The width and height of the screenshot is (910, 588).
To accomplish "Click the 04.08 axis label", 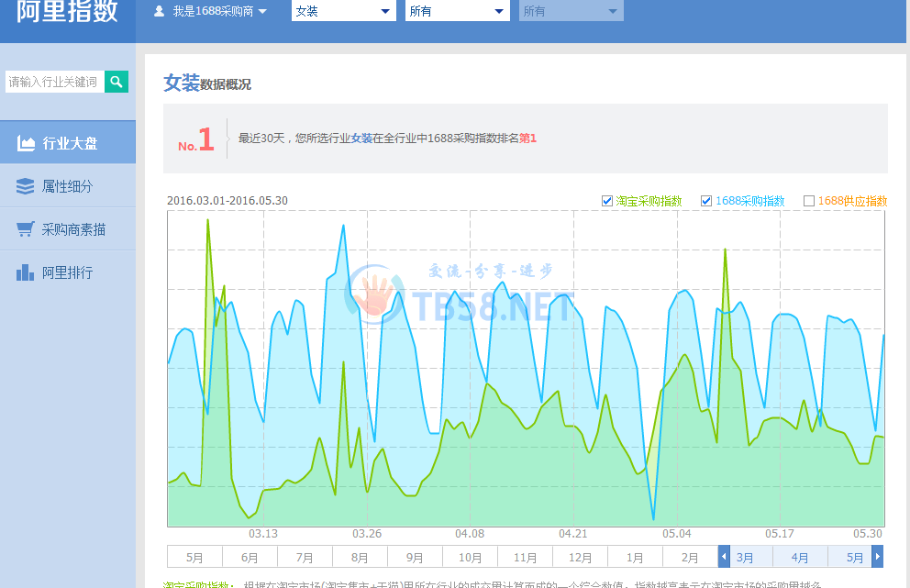I will click(x=470, y=534).
